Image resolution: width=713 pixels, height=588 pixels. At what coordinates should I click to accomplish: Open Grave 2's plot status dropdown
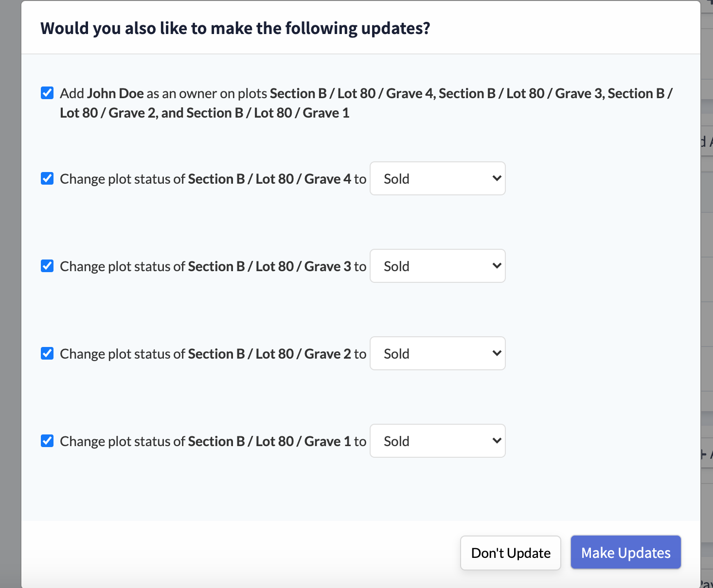(437, 353)
